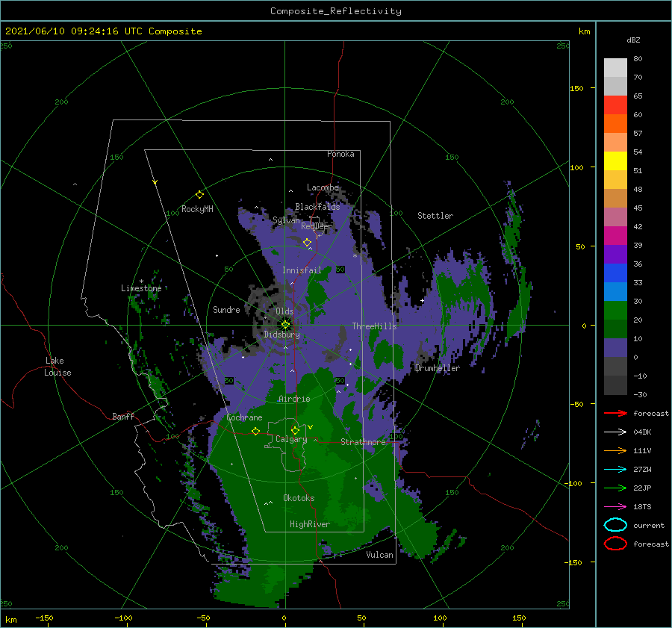The width and height of the screenshot is (672, 628).
Task: Click the -30 value on the dBZ scale
Action: (640, 394)
